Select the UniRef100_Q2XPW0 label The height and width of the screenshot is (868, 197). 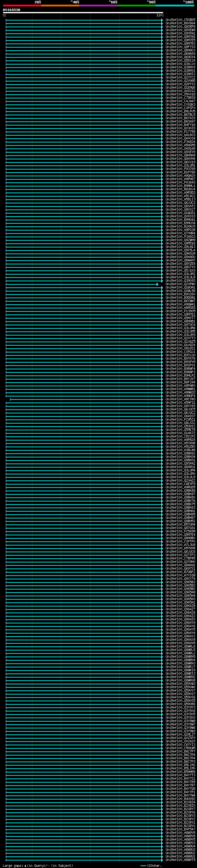click(x=180, y=284)
